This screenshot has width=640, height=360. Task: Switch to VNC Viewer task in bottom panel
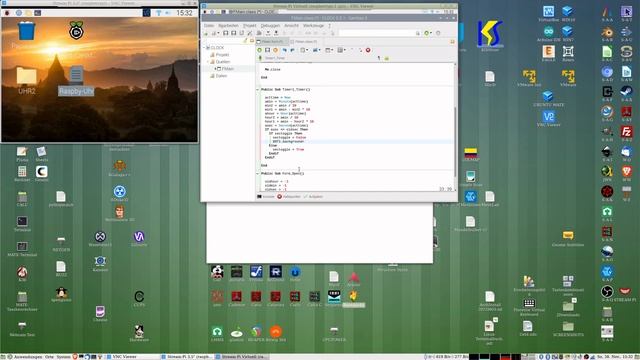tap(132, 357)
